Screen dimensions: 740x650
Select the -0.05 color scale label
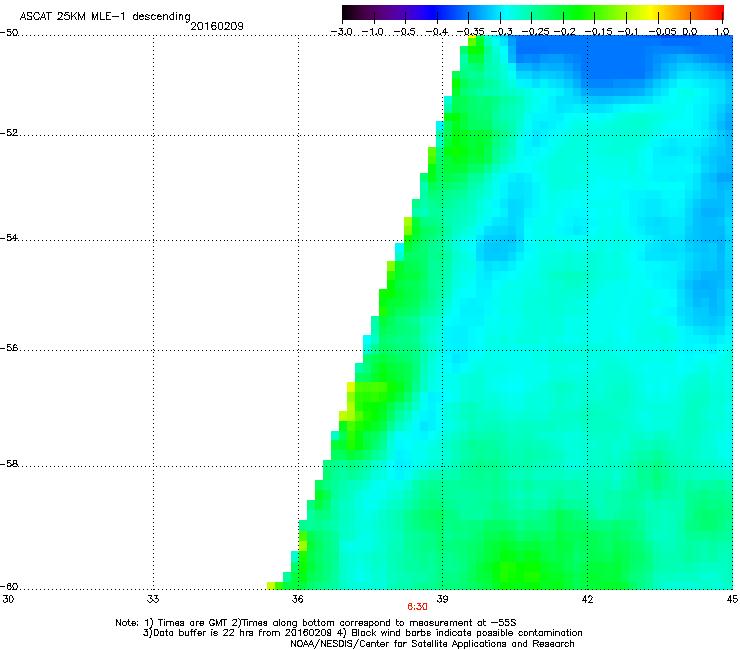(662, 32)
